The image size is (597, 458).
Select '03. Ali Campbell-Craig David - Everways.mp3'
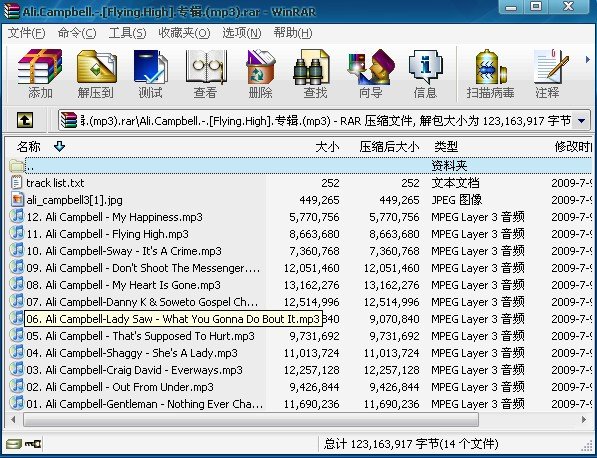coord(134,370)
